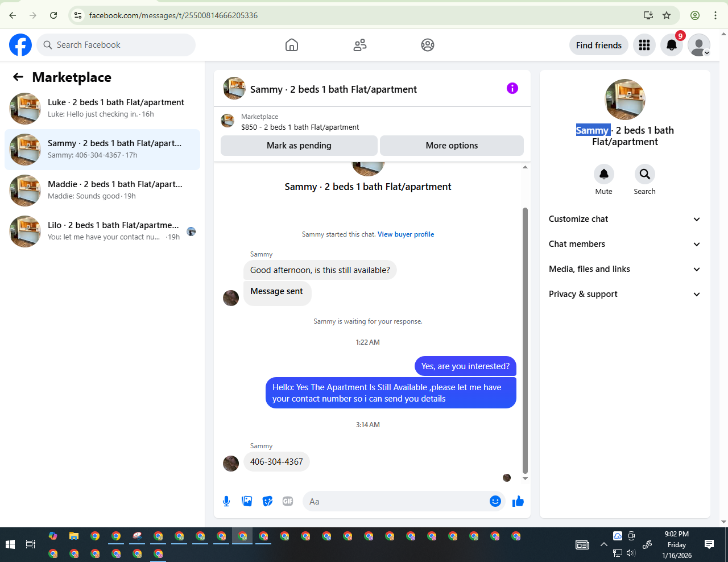Click the chat scroll down arrow
Image resolution: width=728 pixels, height=562 pixels.
pos(525,478)
